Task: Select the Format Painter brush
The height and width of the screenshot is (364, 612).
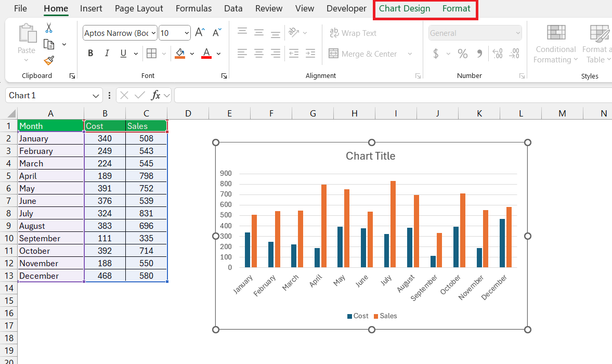Action: [x=49, y=60]
